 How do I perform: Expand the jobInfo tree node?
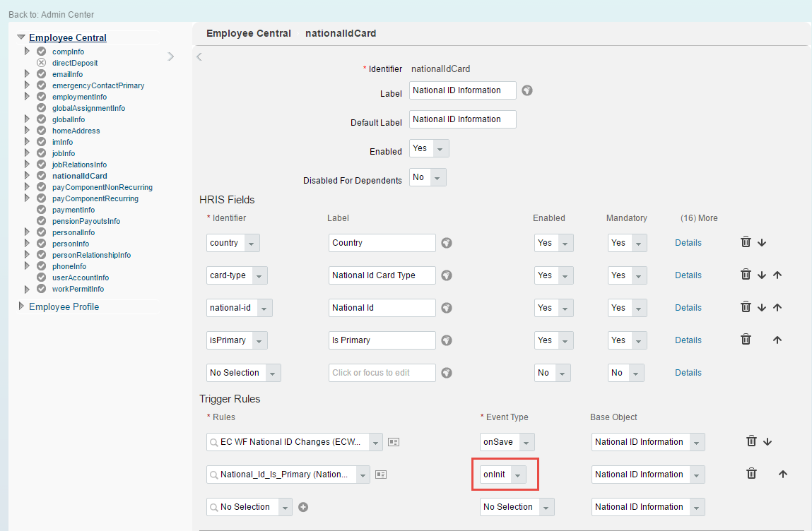(27, 153)
